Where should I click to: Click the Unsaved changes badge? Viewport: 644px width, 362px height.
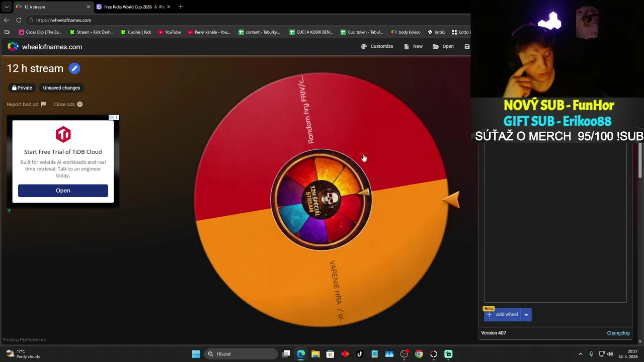pos(61,88)
